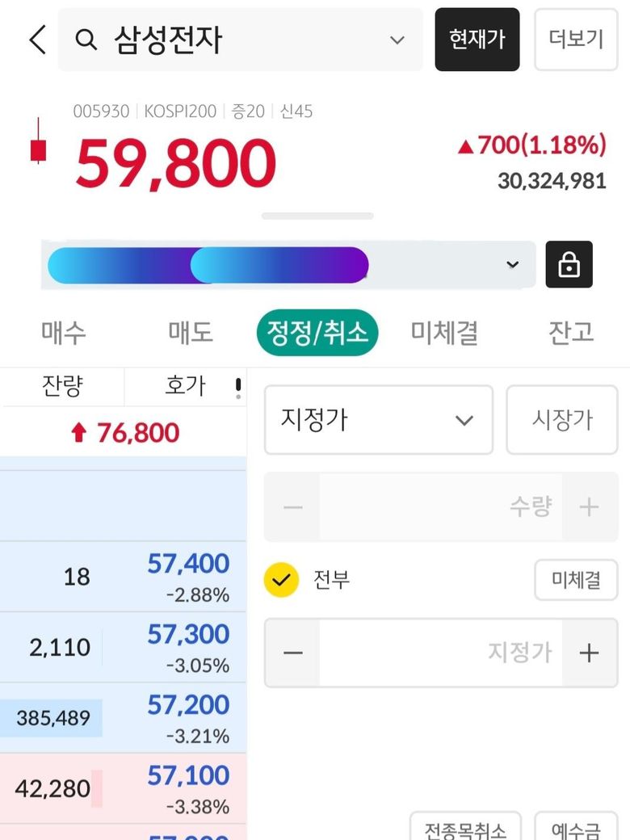
Task: Click the 현재가 button
Action: [477, 40]
